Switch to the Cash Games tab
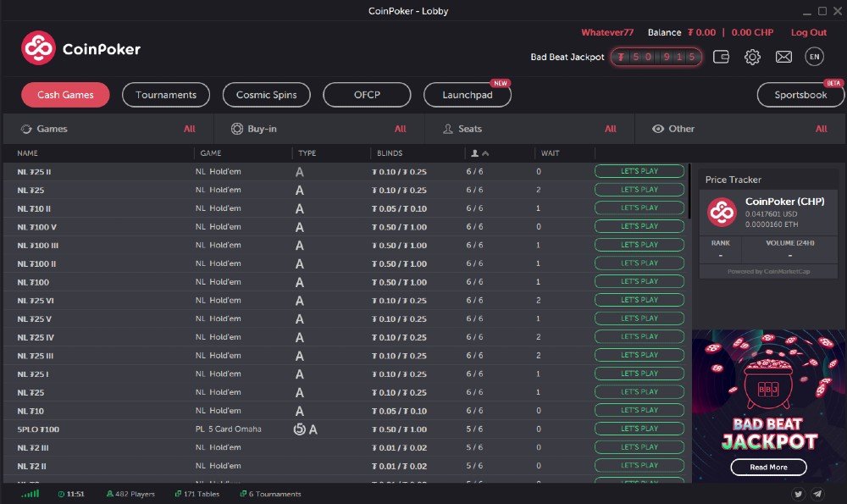Image resolution: width=847 pixels, height=504 pixels. pos(65,95)
